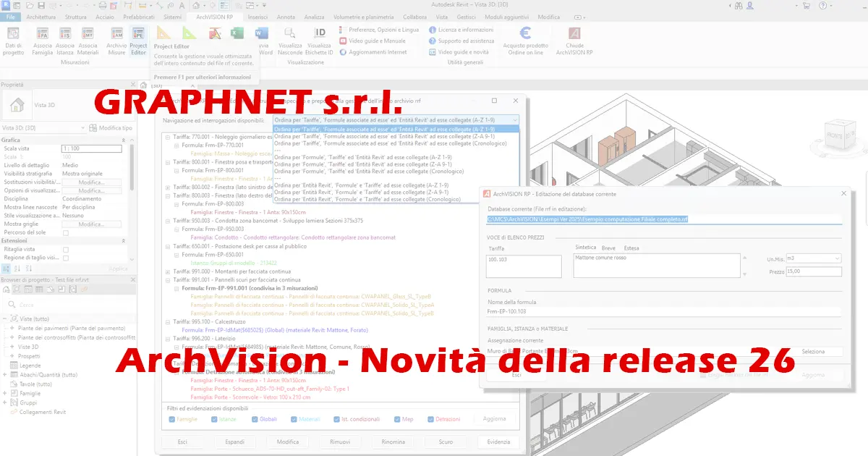Toggle Ritaglia vista checkbox
The width and height of the screenshot is (868, 456).
coord(66,249)
